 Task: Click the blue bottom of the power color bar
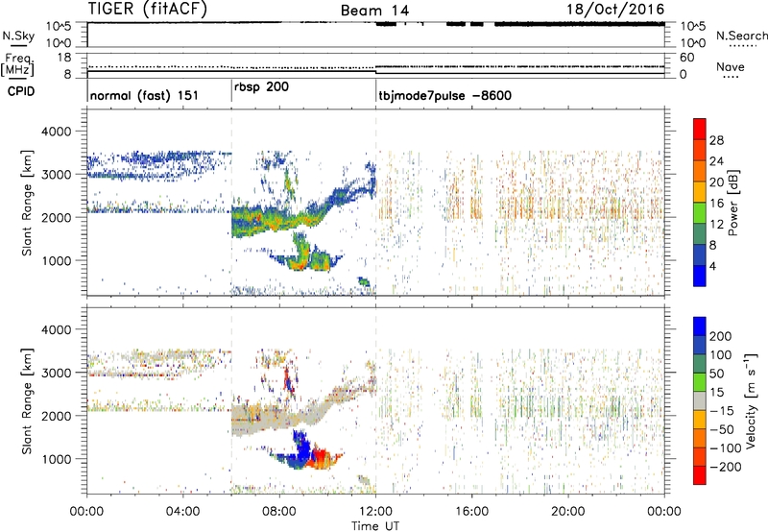700,276
